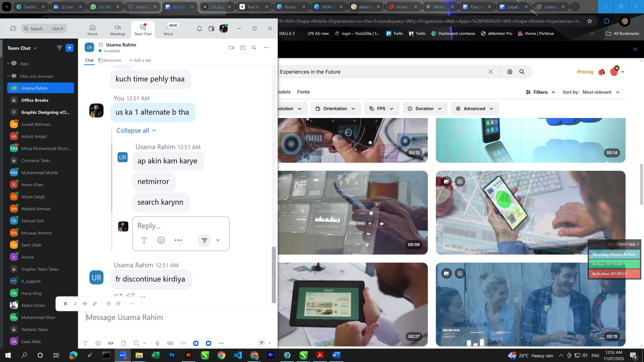Open the video thumbnail showing 00:09
The height and width of the screenshot is (362, 644).
[353, 213]
